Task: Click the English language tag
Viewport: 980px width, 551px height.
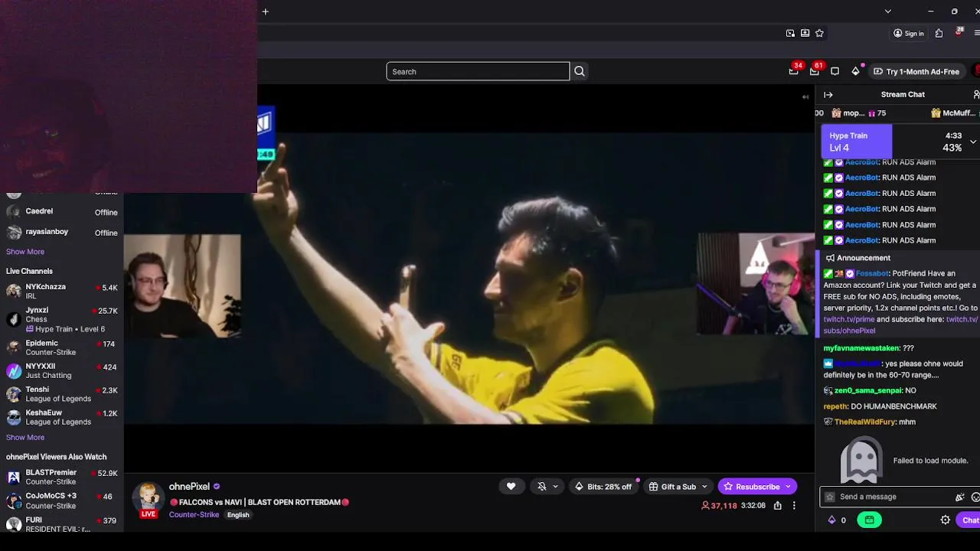Action: (x=238, y=515)
